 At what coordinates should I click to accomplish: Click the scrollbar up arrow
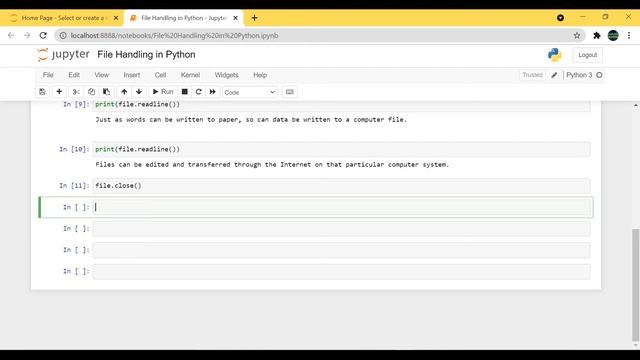(636, 105)
